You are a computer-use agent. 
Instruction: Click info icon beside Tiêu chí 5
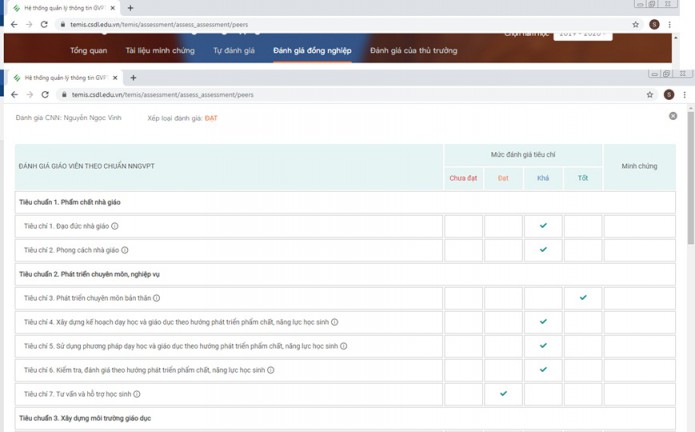(x=344, y=346)
